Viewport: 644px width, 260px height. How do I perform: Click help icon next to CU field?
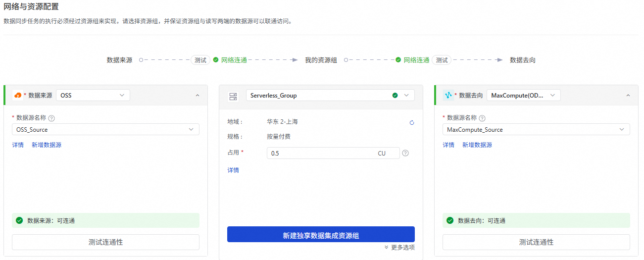(x=405, y=153)
